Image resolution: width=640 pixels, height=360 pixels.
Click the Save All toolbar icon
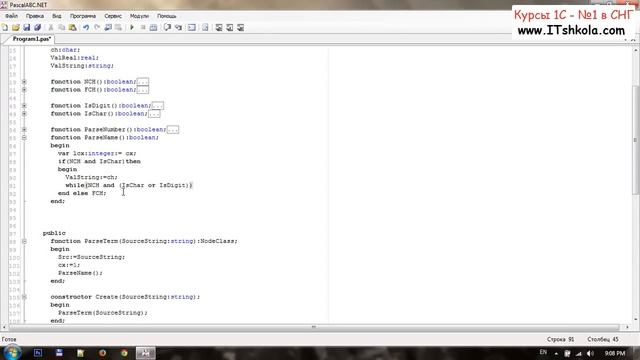click(x=38, y=28)
